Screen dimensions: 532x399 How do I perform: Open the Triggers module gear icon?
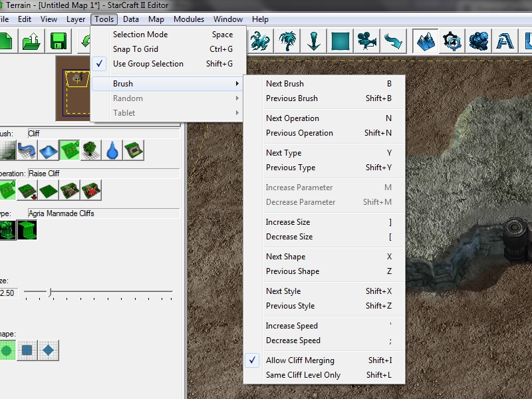coord(452,41)
